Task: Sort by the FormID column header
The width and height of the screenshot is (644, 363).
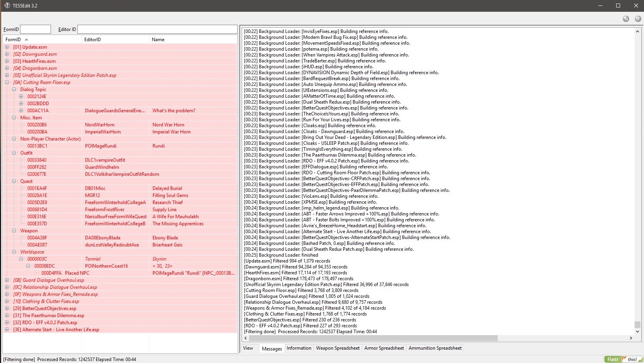Action: coord(42,40)
